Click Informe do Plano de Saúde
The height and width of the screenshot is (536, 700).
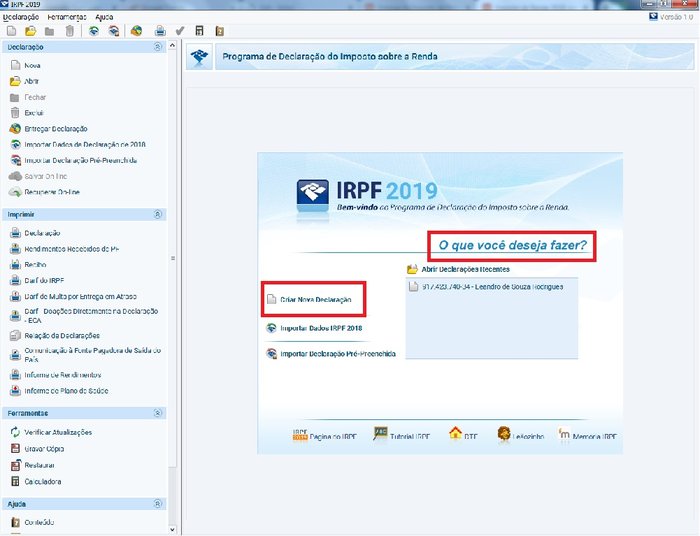tap(59, 391)
